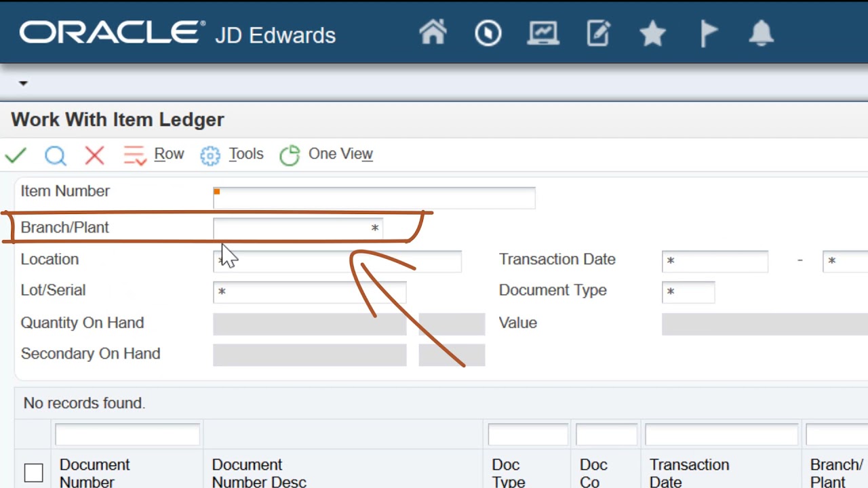The image size is (868, 488).
Task: Click the Tools gear icon
Action: point(210,156)
